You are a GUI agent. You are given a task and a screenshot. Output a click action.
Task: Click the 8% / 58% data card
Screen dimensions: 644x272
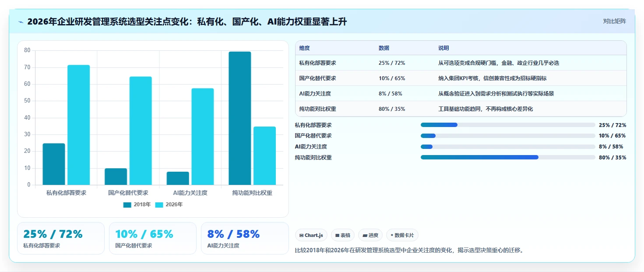click(245, 238)
